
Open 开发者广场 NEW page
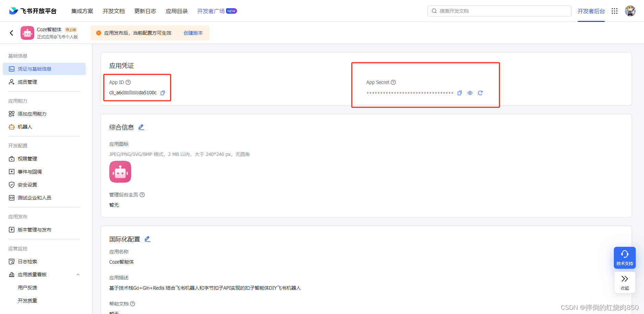(x=217, y=11)
